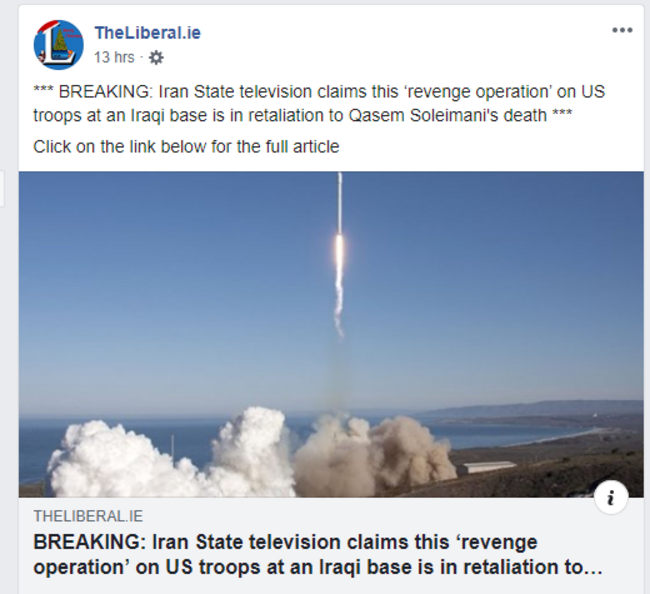
Task: Open the rocket launch article image
Action: 331,334
